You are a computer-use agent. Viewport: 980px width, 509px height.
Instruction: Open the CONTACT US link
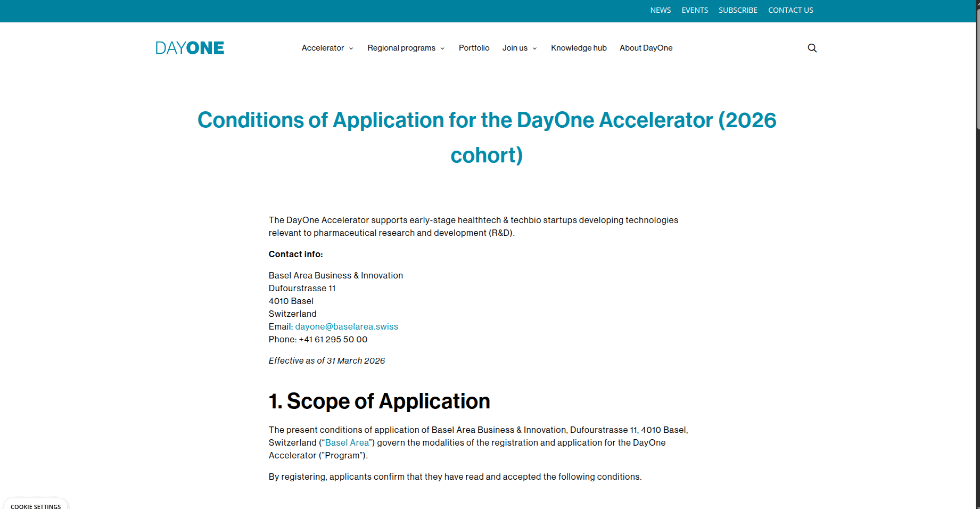[790, 10]
